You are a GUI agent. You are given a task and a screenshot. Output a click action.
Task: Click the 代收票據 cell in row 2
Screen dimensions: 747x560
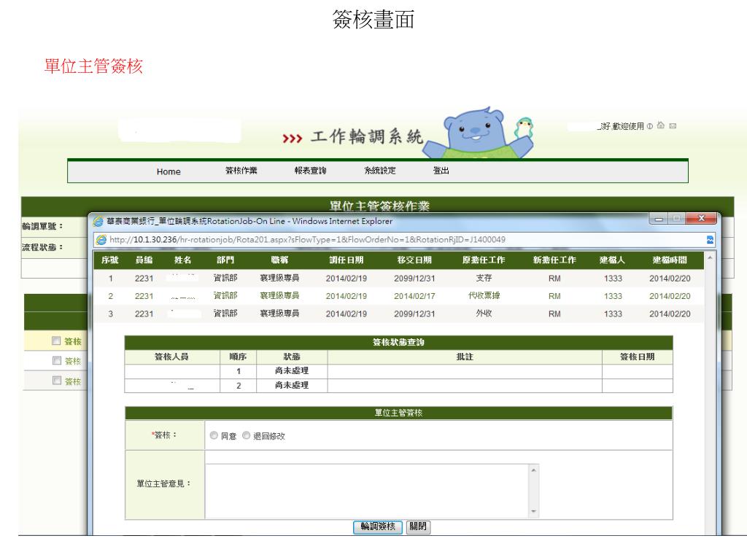484,296
